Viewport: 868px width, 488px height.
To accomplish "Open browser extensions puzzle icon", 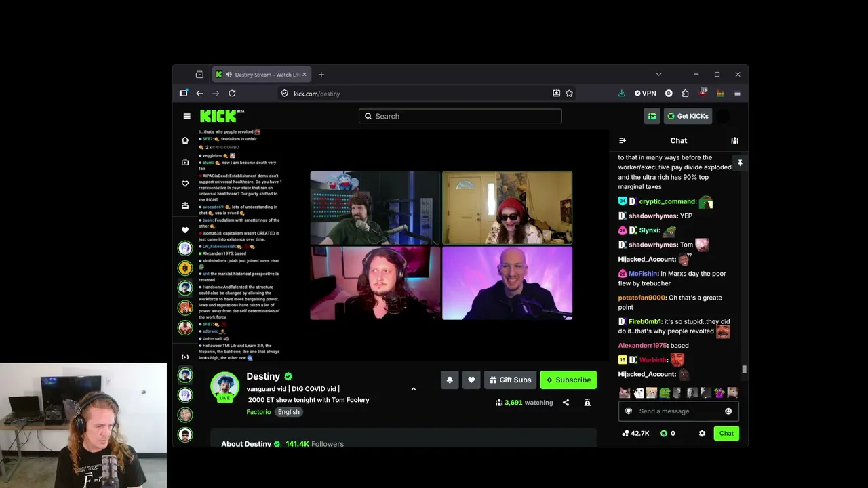I will 685,94.
